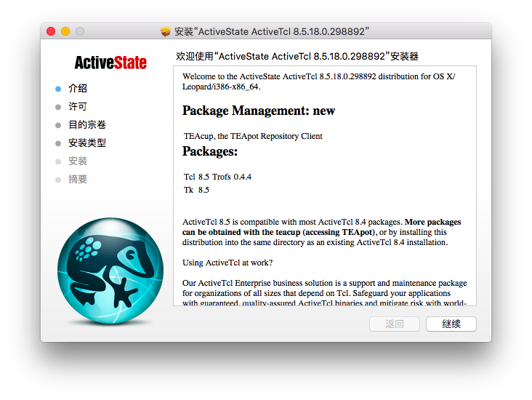Click the heading 欢迎使用…安装器
Viewport: 532px width, 400px height.
pyautogui.click(x=297, y=56)
